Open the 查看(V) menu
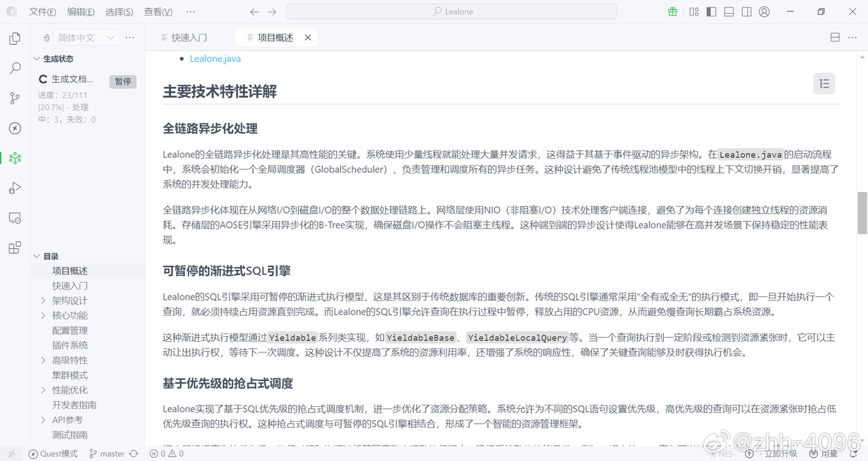The height and width of the screenshot is (461, 868). pos(158,12)
